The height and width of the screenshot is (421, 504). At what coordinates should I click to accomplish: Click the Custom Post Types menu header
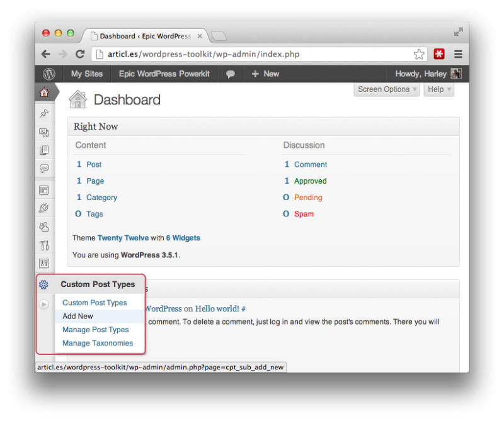click(x=98, y=284)
